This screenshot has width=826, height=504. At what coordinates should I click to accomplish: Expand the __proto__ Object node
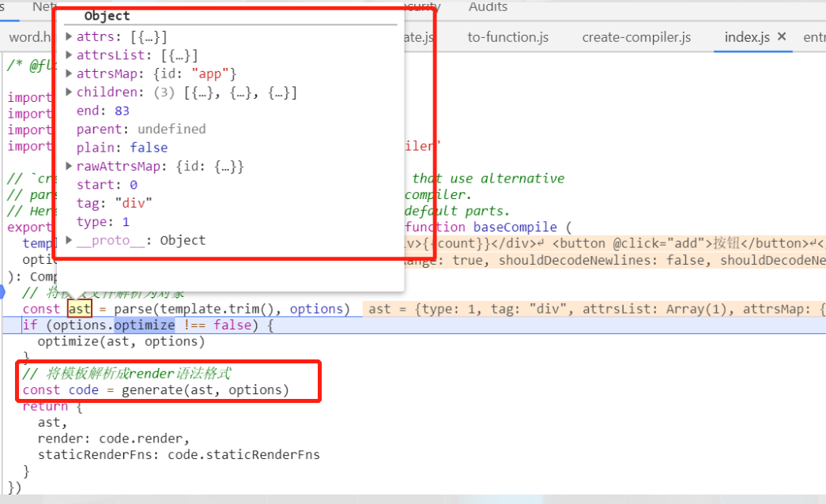point(70,240)
